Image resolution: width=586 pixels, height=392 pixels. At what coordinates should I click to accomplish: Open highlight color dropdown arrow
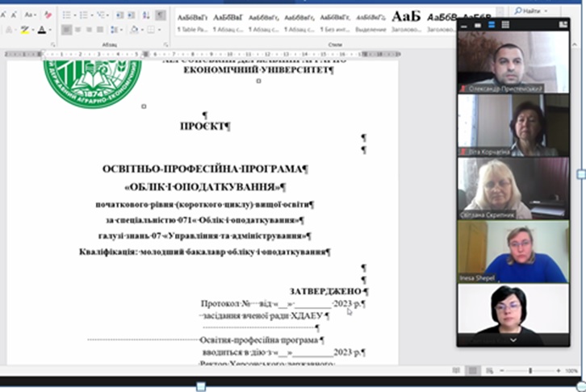pos(32,30)
